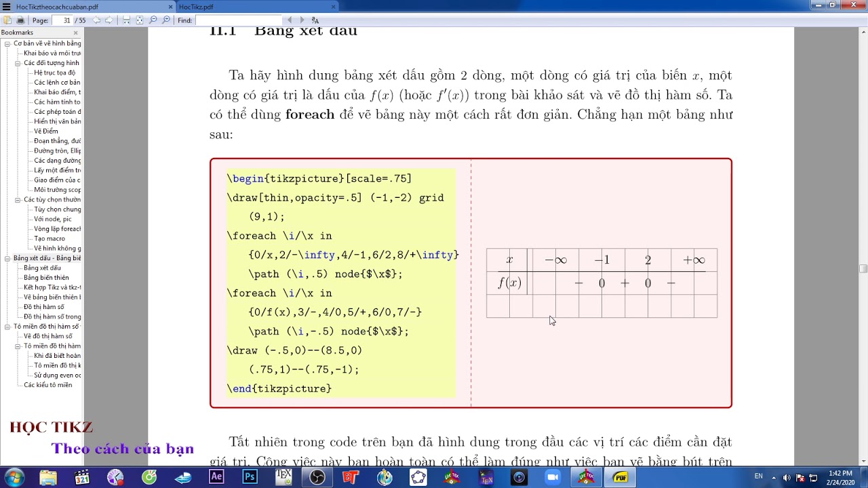Open SumatraPDF taskbar button

click(x=620, y=477)
